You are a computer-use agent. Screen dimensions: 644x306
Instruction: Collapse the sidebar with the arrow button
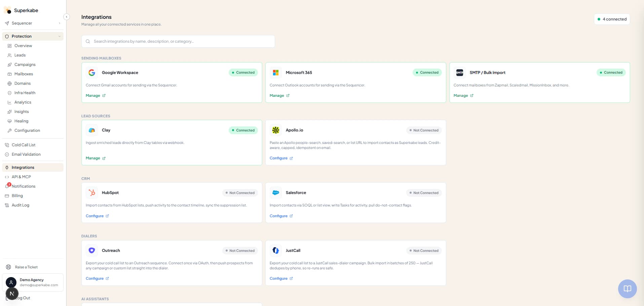tap(67, 17)
